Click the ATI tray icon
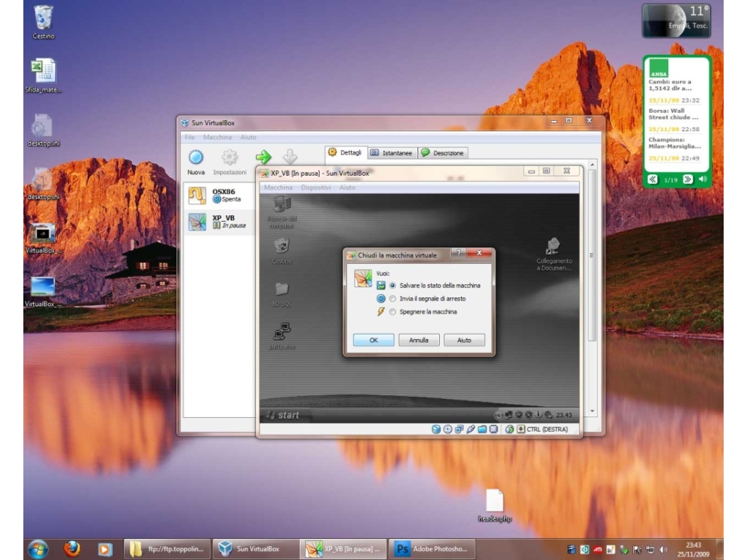 (x=597, y=550)
